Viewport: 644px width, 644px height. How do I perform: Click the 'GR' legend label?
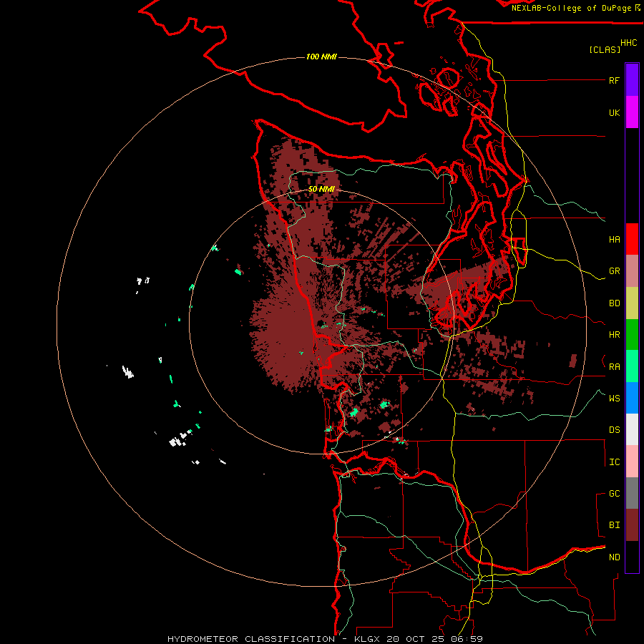tap(614, 271)
